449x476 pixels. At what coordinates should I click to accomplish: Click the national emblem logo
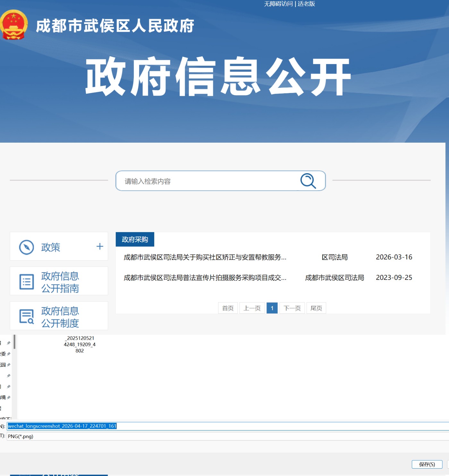14,25
